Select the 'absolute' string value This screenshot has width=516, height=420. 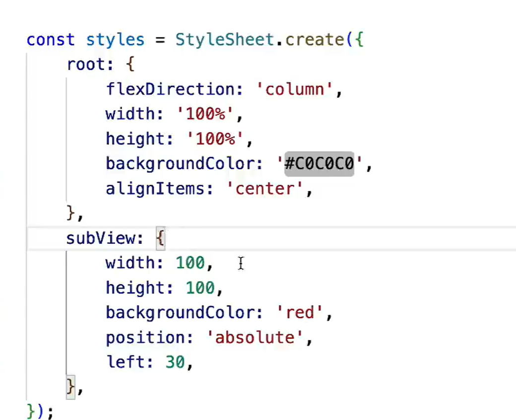[255, 338]
